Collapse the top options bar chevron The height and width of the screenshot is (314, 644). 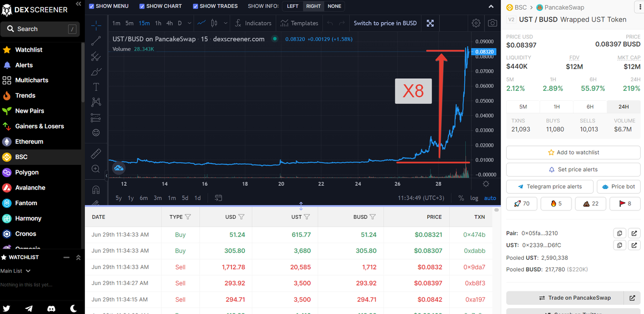click(491, 6)
